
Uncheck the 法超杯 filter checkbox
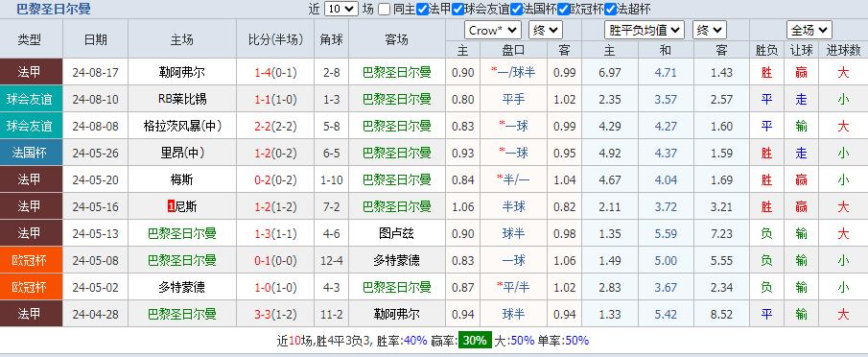(611, 10)
